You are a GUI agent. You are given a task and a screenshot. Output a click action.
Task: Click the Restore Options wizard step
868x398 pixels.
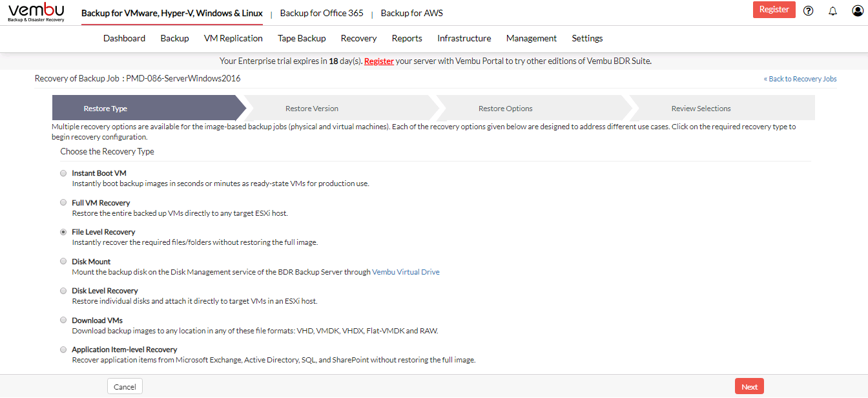(x=533, y=108)
